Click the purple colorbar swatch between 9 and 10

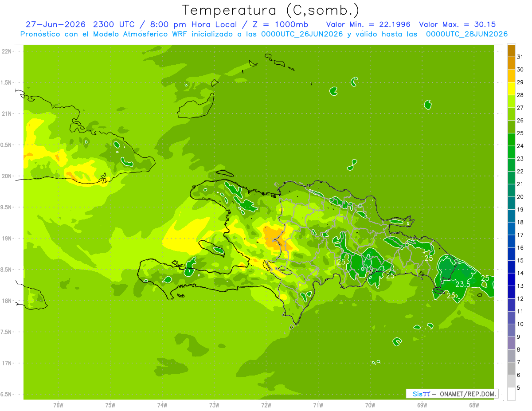coord(511,330)
